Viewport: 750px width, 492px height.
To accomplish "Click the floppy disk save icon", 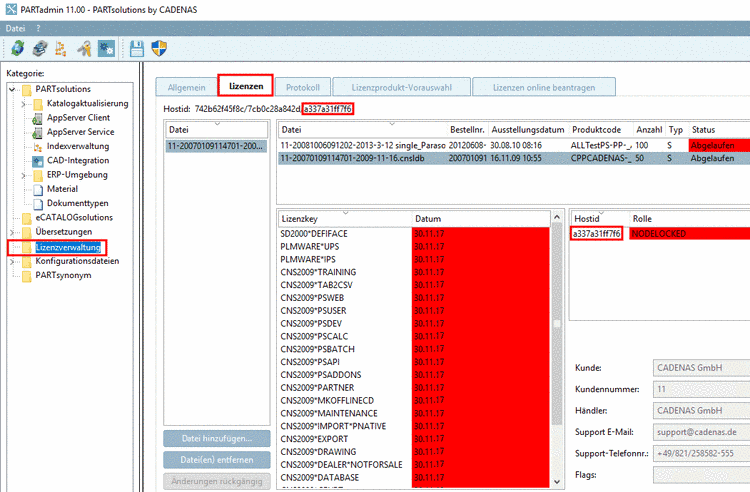I will coord(137,48).
